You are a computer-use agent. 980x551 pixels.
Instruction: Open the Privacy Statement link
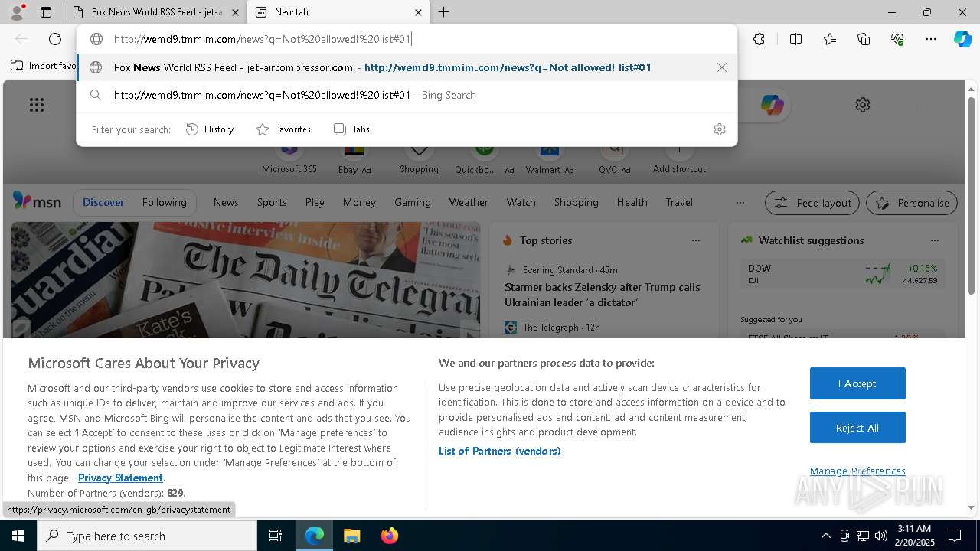coord(120,478)
